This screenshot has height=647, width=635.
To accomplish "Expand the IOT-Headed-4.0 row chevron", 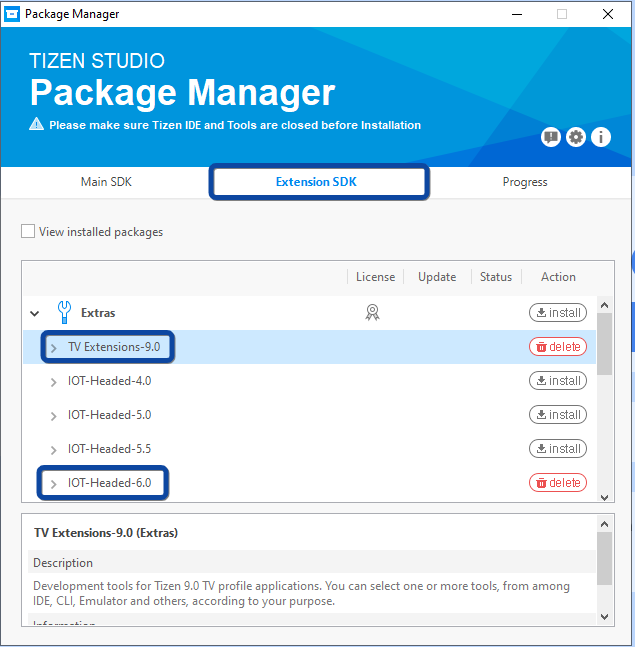I will coord(54,382).
